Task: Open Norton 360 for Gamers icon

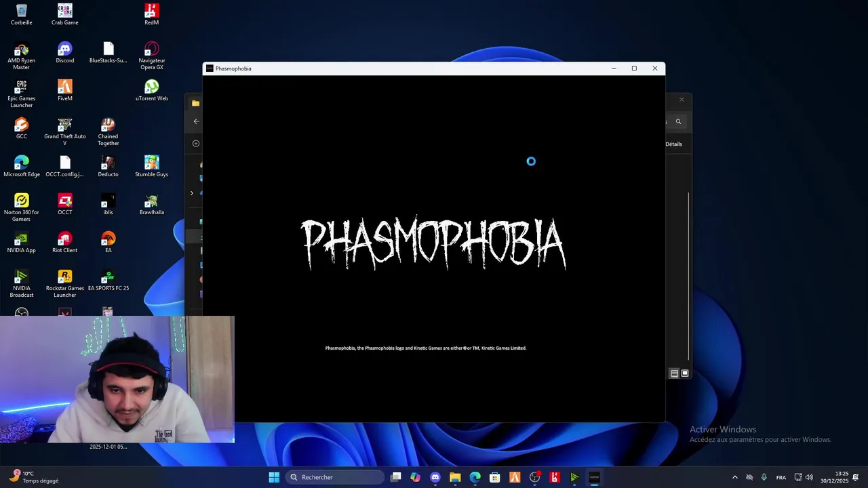Action: (x=21, y=207)
